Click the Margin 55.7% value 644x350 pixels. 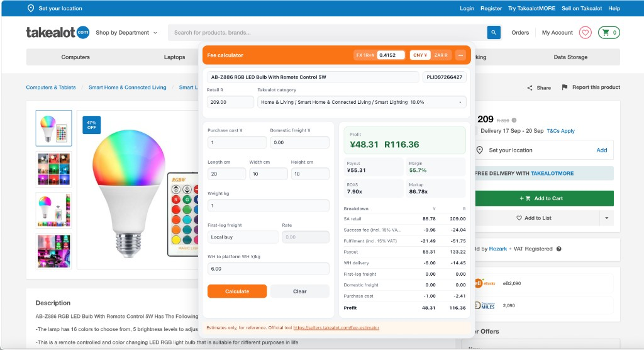pos(418,170)
